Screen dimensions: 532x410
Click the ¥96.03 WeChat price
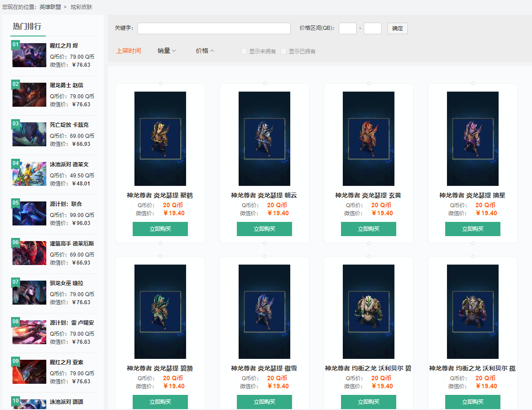(x=81, y=223)
